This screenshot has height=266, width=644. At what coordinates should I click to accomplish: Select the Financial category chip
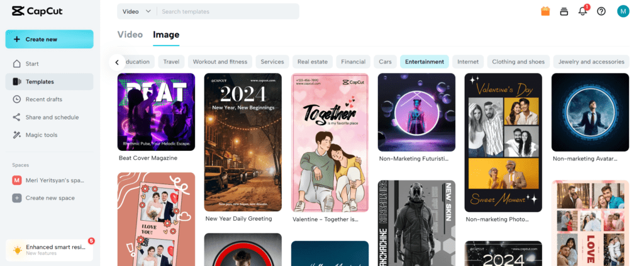tap(353, 62)
